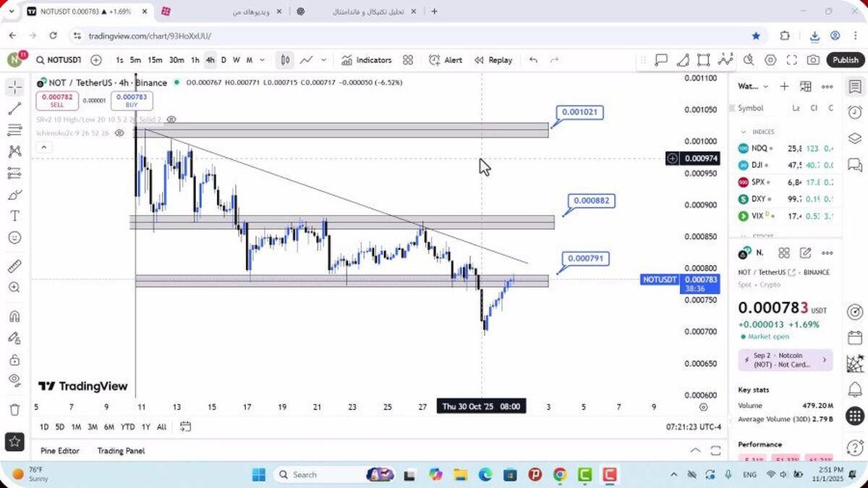Toggle stay in drawing mode pencil-lock
This screenshot has width=868, height=488.
14,338
